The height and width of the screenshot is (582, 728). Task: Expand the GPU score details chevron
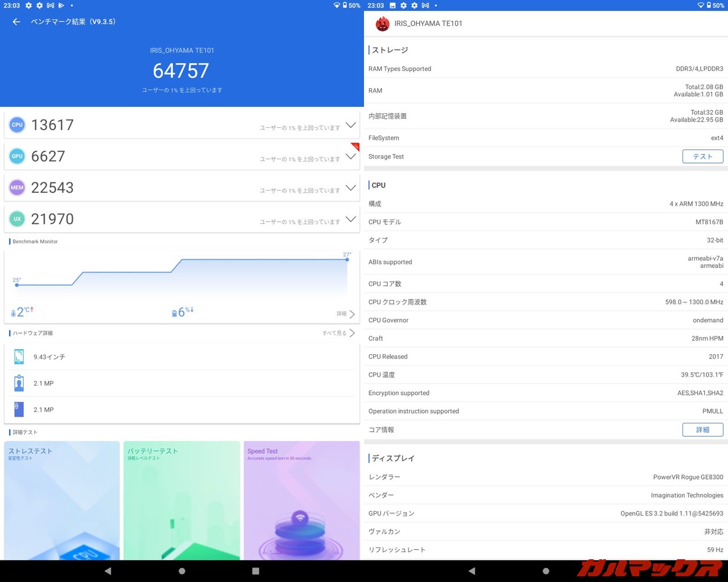click(x=350, y=159)
